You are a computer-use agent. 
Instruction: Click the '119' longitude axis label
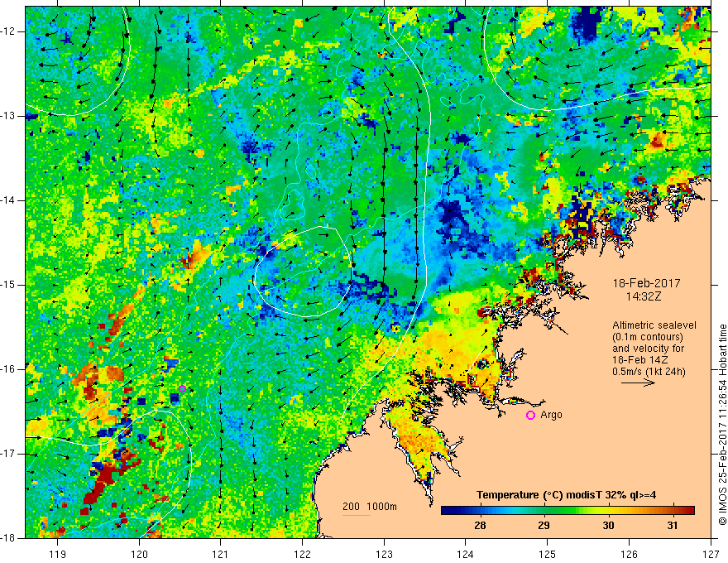58,554
